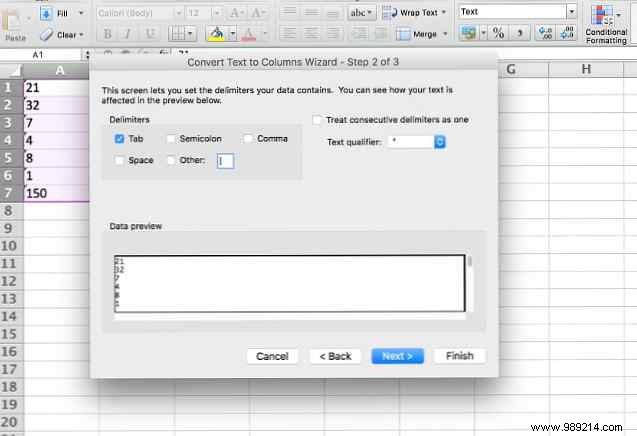Image resolution: width=637 pixels, height=436 pixels.
Task: Open the font name Calibri dropdown
Action: click(178, 13)
